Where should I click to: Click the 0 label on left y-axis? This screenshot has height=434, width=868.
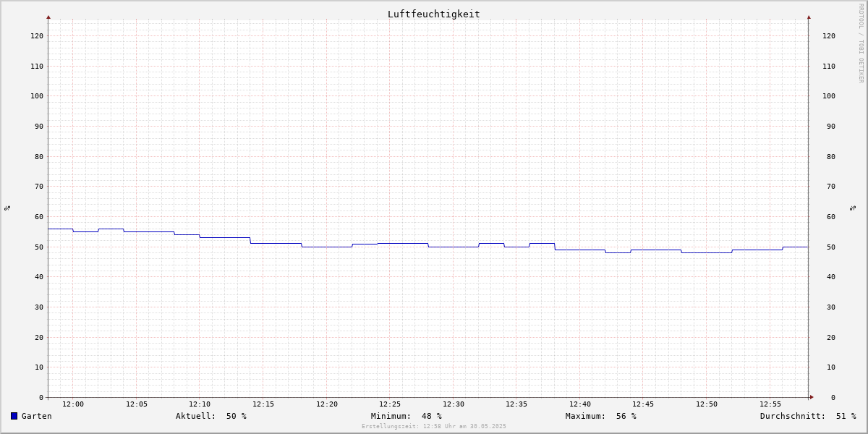(x=41, y=397)
